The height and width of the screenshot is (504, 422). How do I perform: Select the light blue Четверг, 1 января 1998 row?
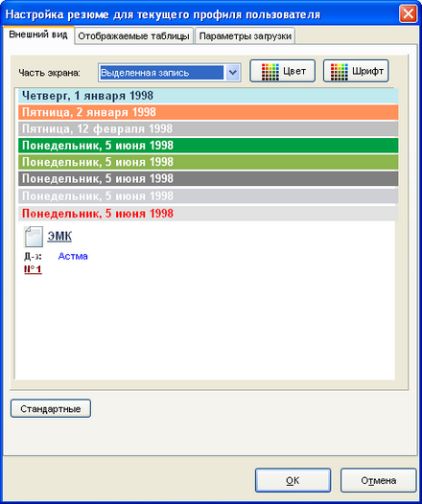[x=208, y=96]
